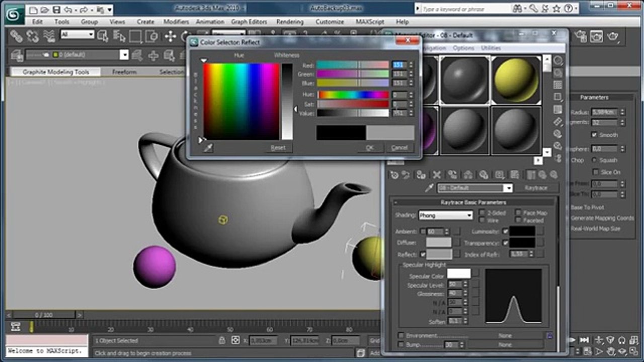Click Assign Material to Selection icon
The height and width of the screenshot is (362, 644).
point(421,174)
